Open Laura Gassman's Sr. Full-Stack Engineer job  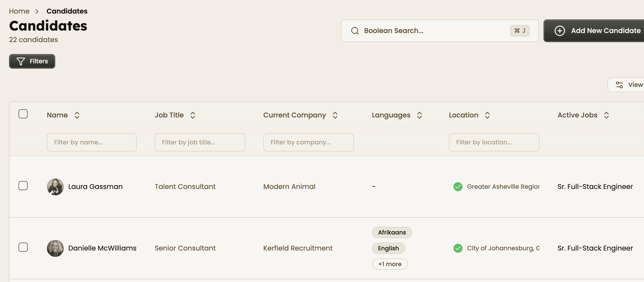coord(595,186)
